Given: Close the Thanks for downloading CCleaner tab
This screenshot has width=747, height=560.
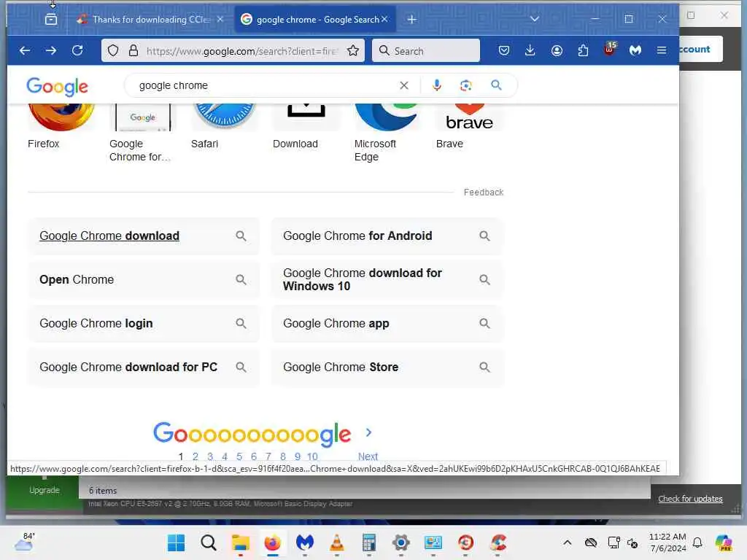Looking at the screenshot, I should click(x=220, y=20).
